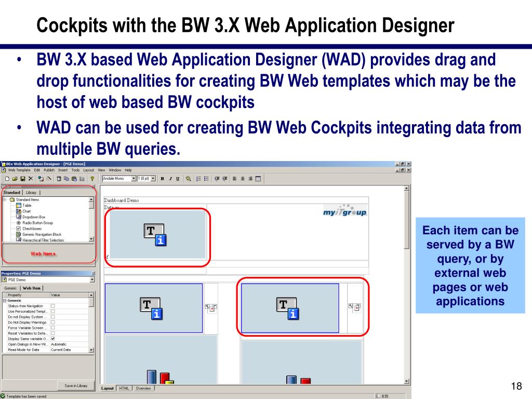Click the Underline formatting icon
The width and height of the screenshot is (532, 399).
tap(178, 179)
